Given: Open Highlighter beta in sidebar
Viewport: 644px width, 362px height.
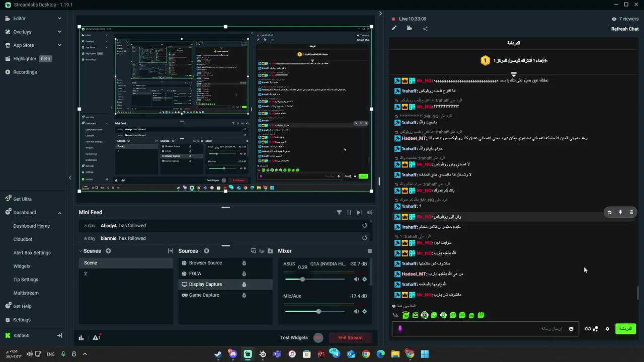Looking at the screenshot, I should [x=28, y=59].
